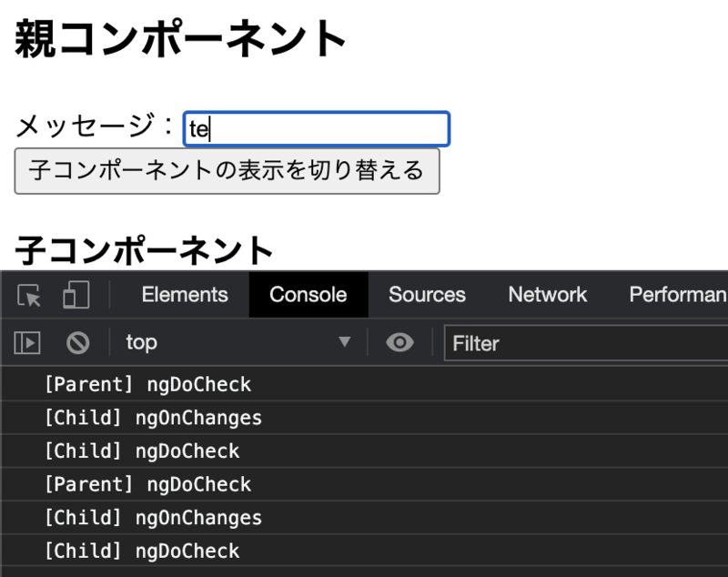Show the console sidebar panel

(27, 343)
